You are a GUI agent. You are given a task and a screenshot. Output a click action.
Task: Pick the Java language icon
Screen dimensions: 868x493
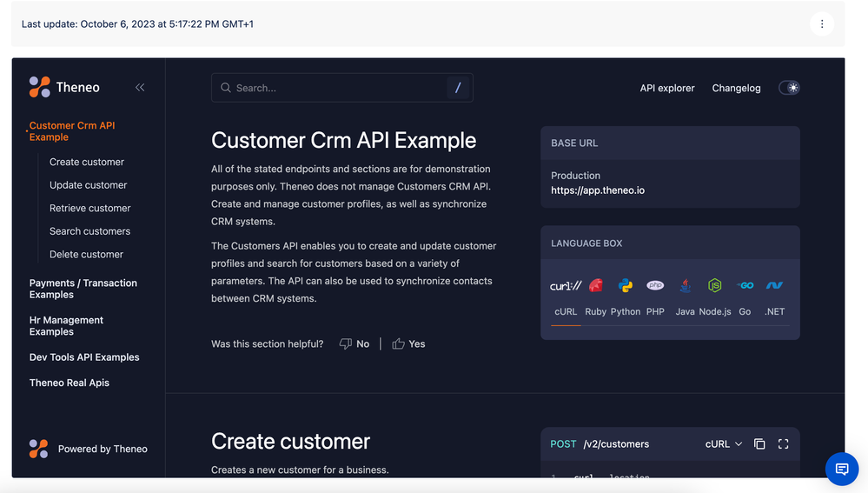(686, 285)
